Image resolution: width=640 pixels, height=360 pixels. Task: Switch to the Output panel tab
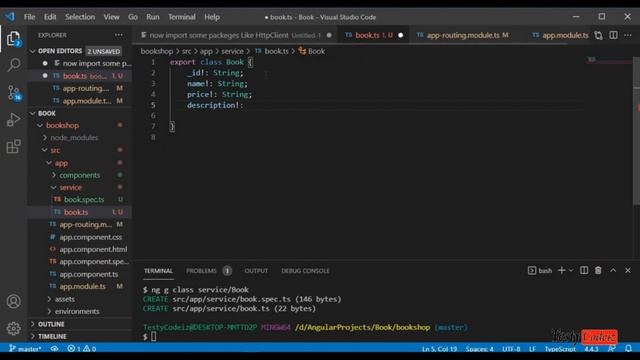tap(256, 271)
